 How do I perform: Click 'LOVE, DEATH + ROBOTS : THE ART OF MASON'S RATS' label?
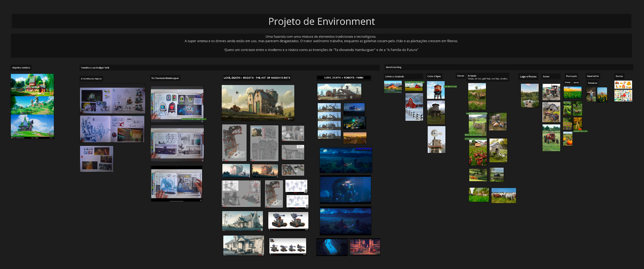coord(257,78)
